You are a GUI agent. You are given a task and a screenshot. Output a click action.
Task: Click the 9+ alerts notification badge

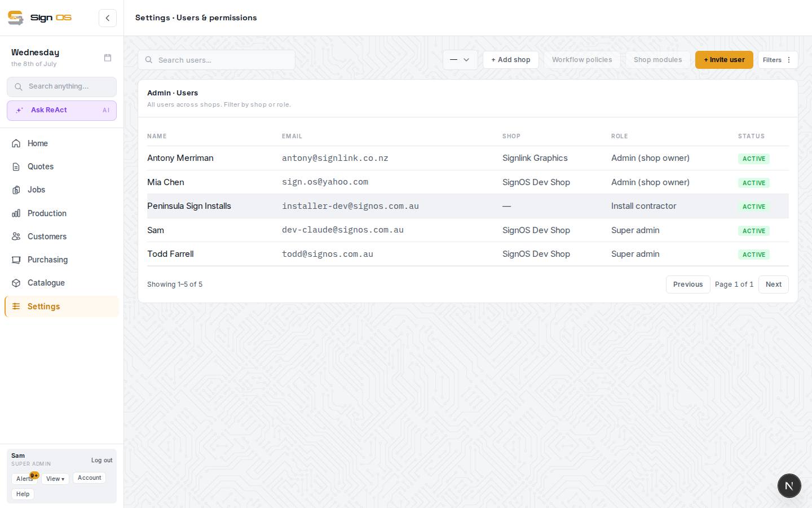[34, 475]
